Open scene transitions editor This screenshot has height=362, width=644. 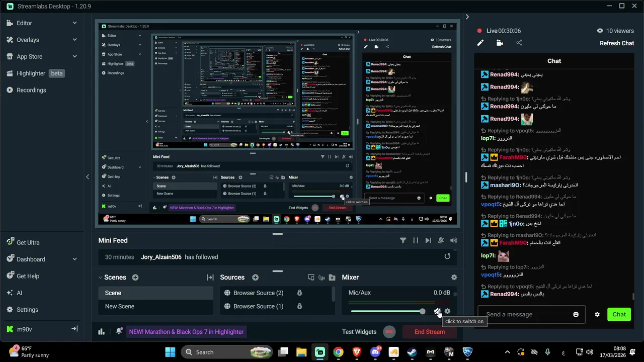[210, 278]
